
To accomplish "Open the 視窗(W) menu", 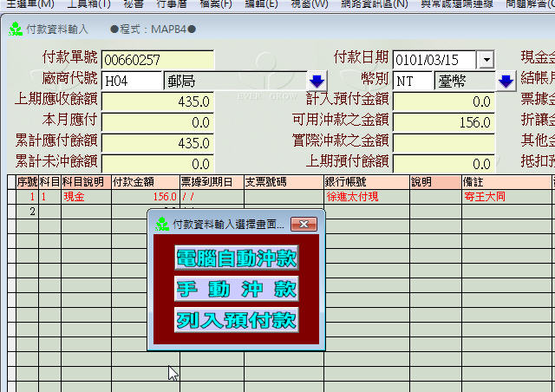I will click(x=310, y=4).
